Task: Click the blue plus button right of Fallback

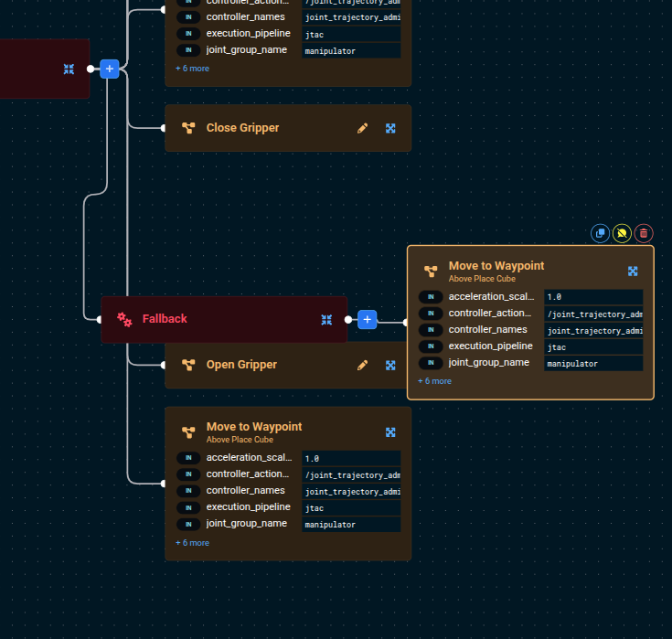Action: pyautogui.click(x=367, y=319)
